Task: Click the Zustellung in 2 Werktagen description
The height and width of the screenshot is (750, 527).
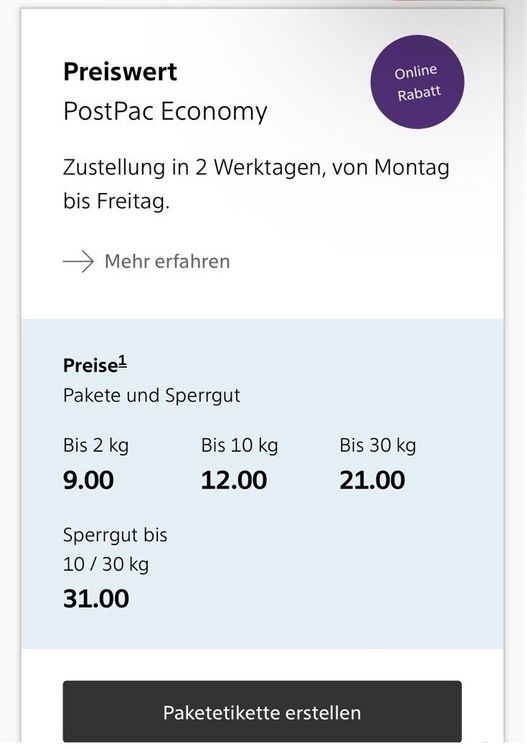Action: [x=256, y=184]
